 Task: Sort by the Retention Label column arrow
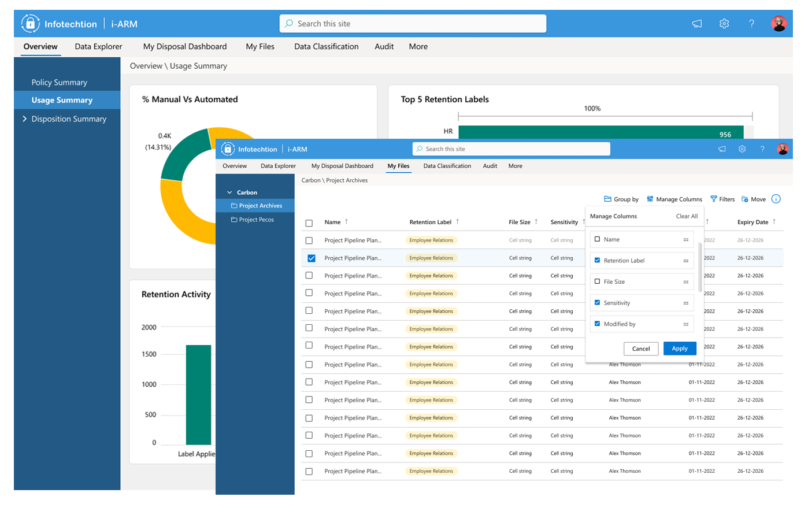tap(457, 221)
